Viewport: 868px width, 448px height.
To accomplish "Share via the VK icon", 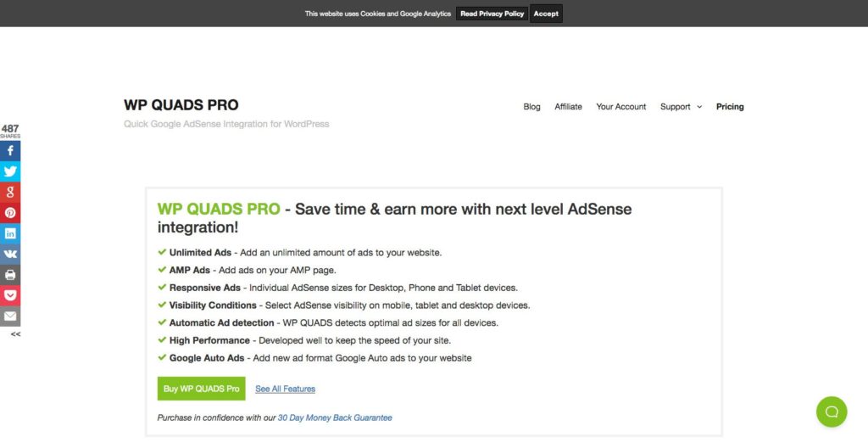I will click(10, 255).
